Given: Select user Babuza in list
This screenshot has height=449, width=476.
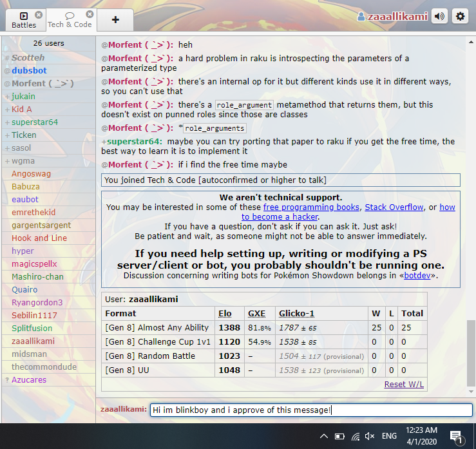Looking at the screenshot, I should [48, 187].
